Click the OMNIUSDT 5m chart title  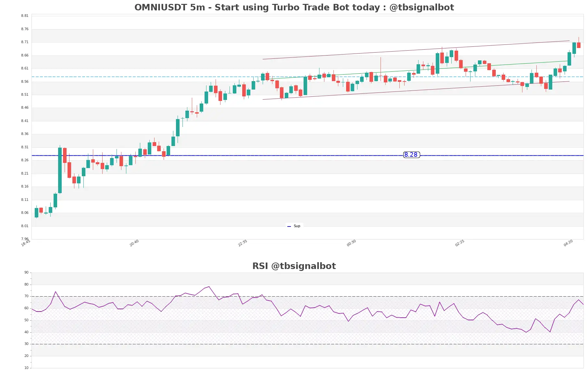(x=294, y=7)
